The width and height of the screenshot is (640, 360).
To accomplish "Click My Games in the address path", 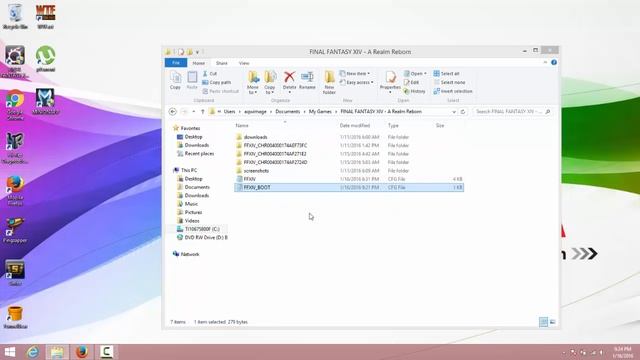I will point(320,111).
